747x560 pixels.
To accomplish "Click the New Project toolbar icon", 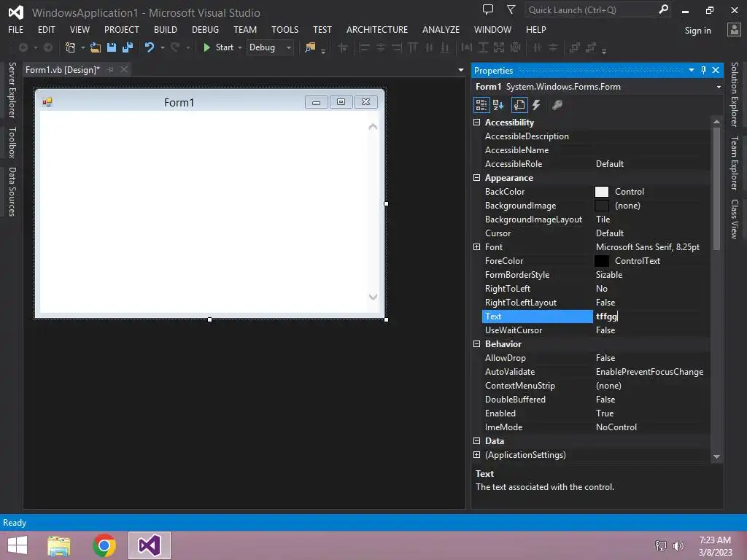I will pyautogui.click(x=71, y=47).
